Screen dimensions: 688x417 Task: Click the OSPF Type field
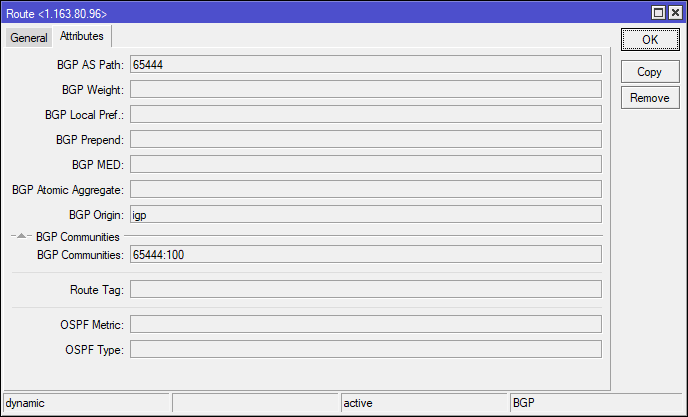point(366,350)
